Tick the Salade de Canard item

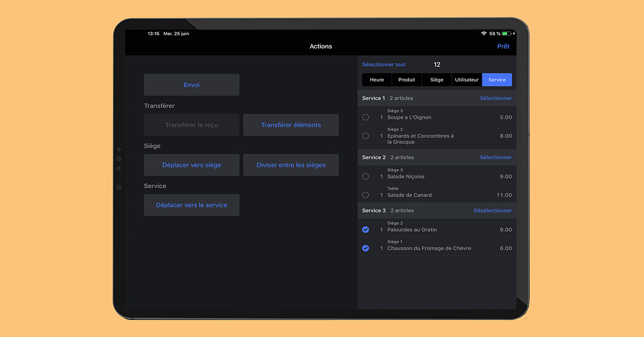pyautogui.click(x=365, y=195)
